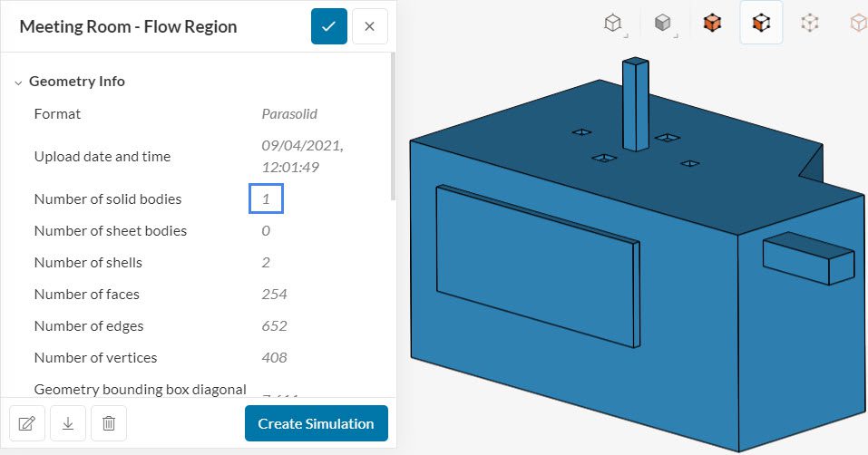Open the gray cube render mode dropdown

tap(664, 23)
